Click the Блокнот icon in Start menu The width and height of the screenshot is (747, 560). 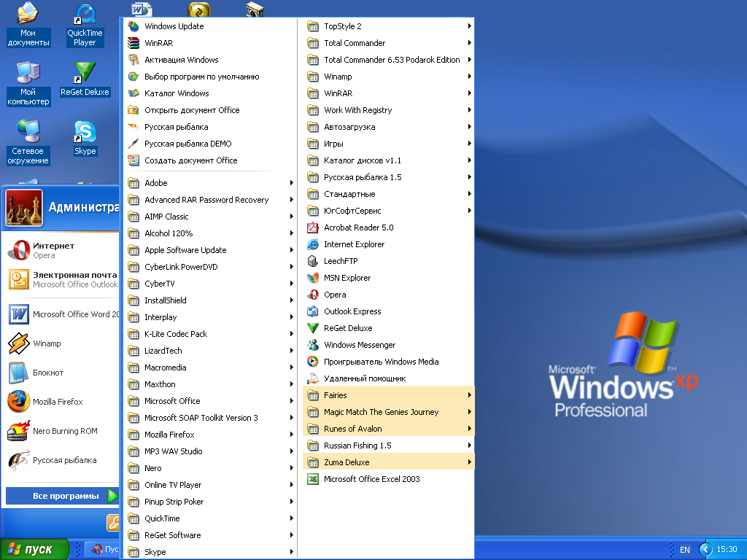click(18, 373)
